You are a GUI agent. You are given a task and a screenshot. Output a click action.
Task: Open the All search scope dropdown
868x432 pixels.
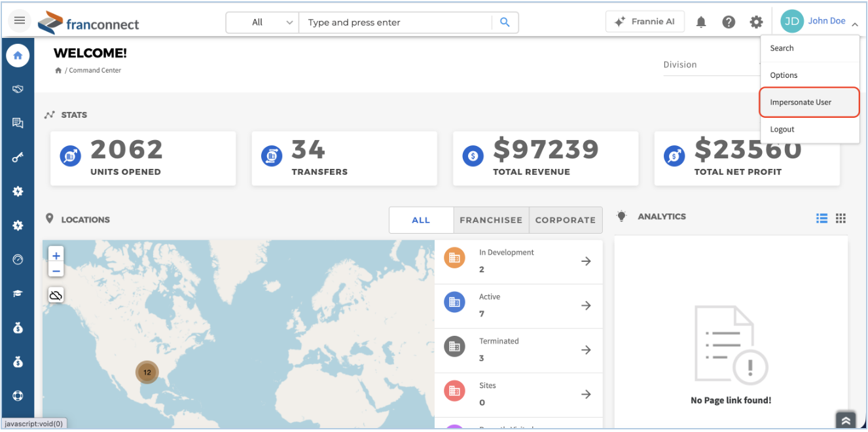tap(262, 22)
